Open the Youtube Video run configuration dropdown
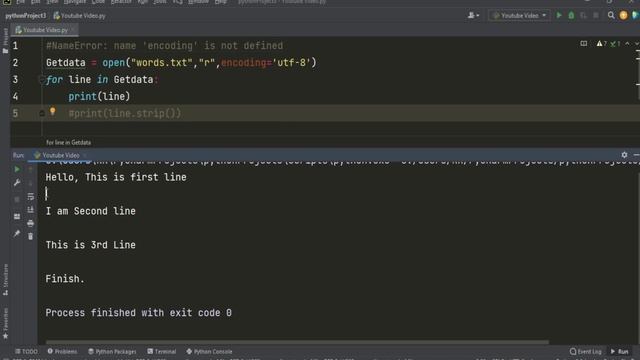The height and width of the screenshot is (360, 640). coord(519,16)
